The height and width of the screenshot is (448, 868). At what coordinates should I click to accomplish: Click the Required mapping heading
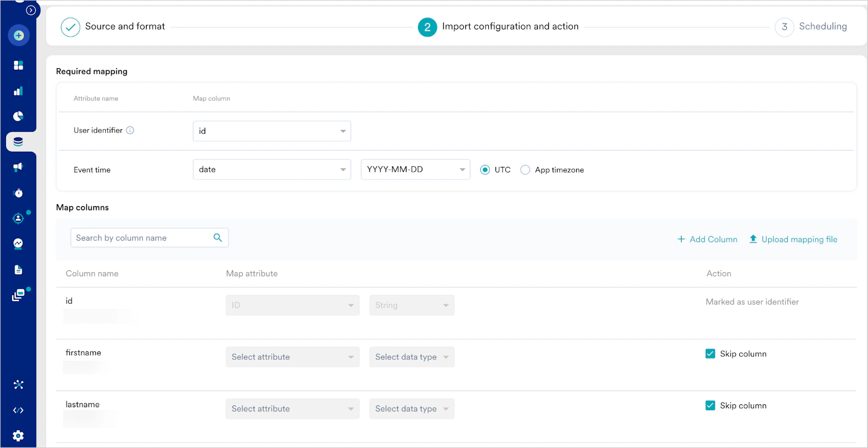click(92, 71)
